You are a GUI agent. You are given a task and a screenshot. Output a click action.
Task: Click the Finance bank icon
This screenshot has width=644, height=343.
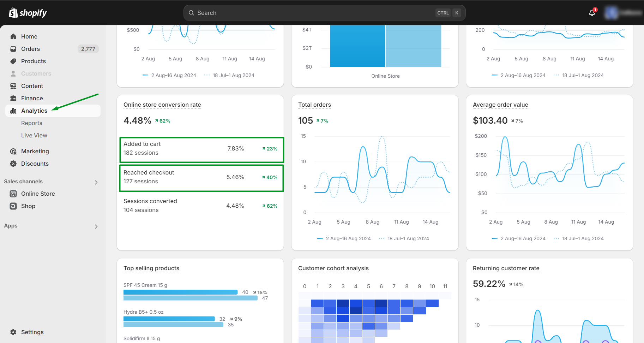click(x=13, y=98)
